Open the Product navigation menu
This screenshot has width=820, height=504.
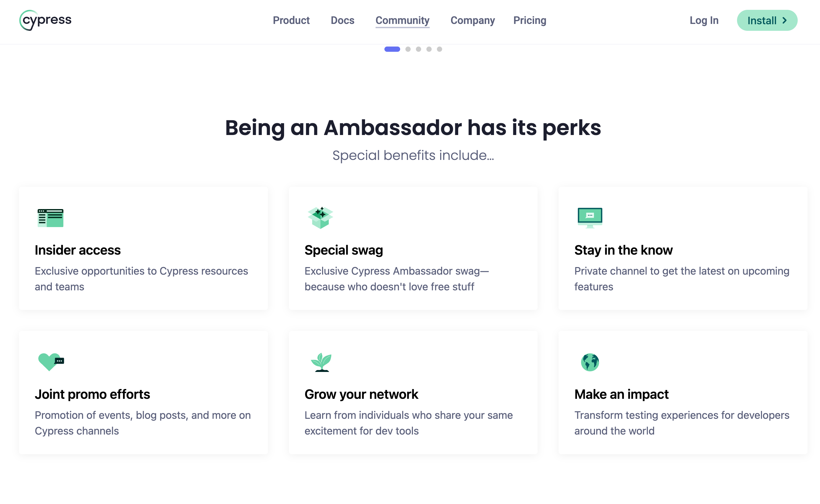pos(291,20)
